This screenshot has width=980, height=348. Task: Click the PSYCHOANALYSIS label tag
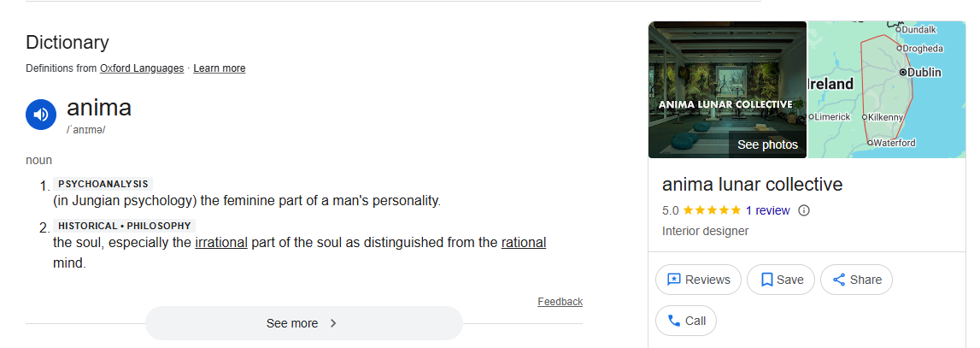[103, 184]
